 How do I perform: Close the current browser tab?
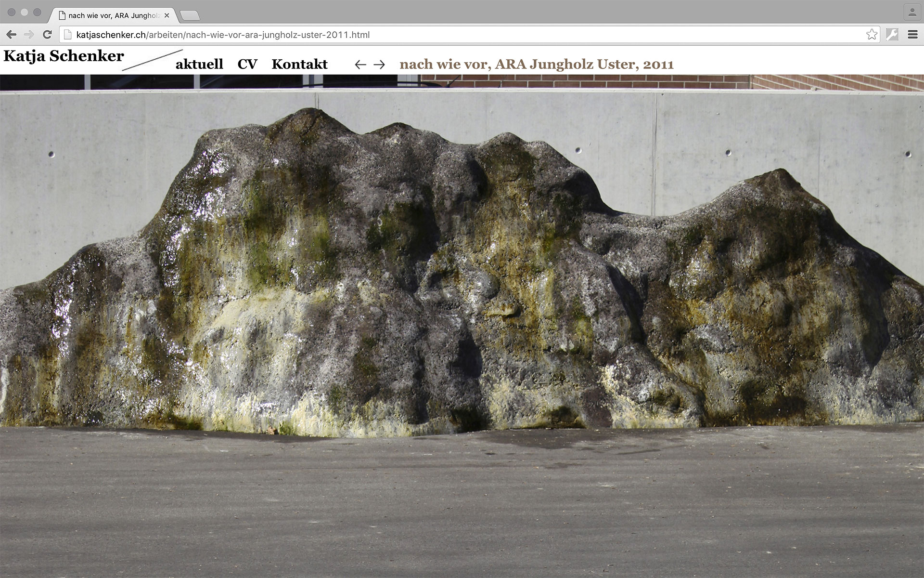(166, 15)
